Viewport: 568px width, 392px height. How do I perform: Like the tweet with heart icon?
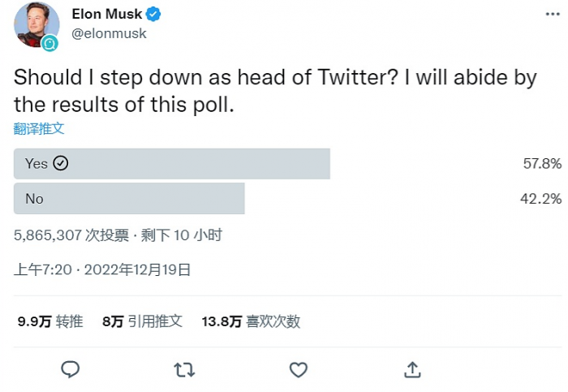coord(299,370)
